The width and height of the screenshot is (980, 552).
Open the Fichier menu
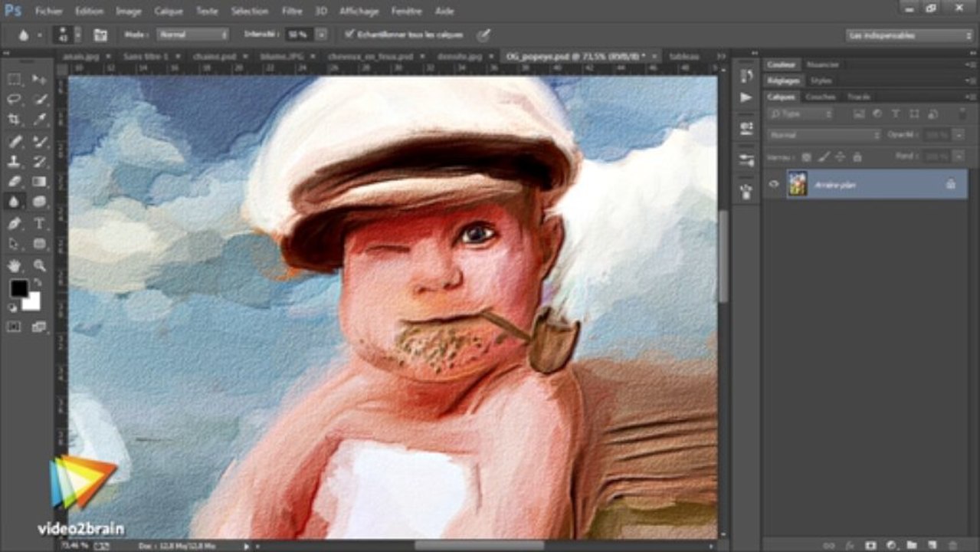point(49,11)
